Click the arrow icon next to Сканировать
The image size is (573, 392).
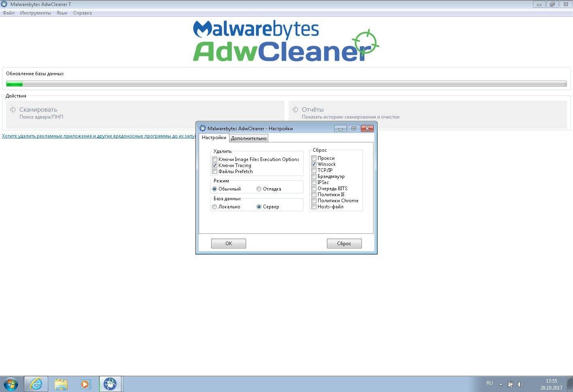[13, 110]
